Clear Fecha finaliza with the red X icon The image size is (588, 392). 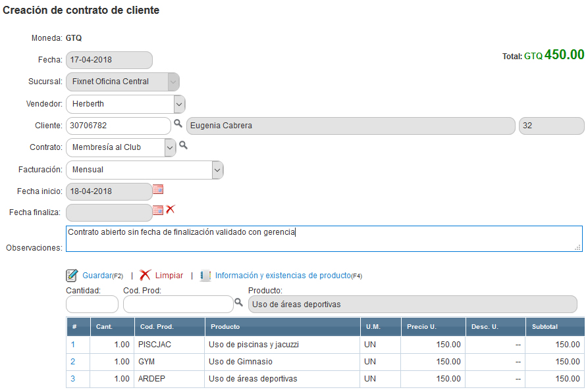171,210
